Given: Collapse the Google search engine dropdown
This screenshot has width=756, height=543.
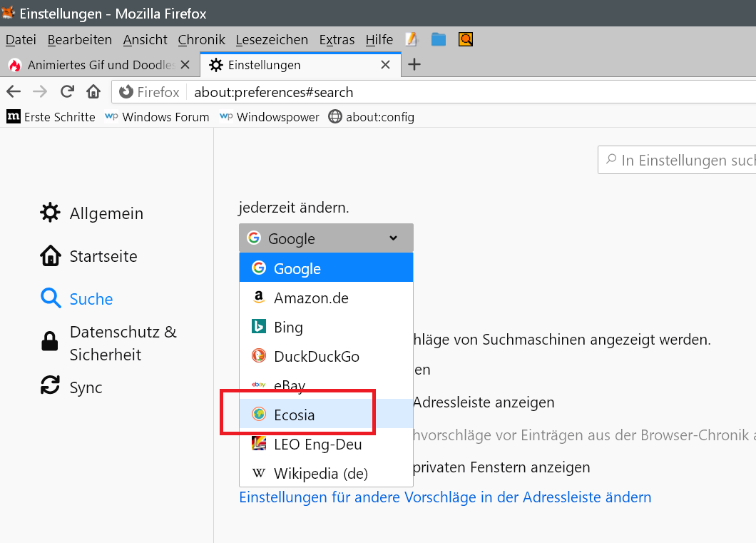Looking at the screenshot, I should pyautogui.click(x=326, y=238).
